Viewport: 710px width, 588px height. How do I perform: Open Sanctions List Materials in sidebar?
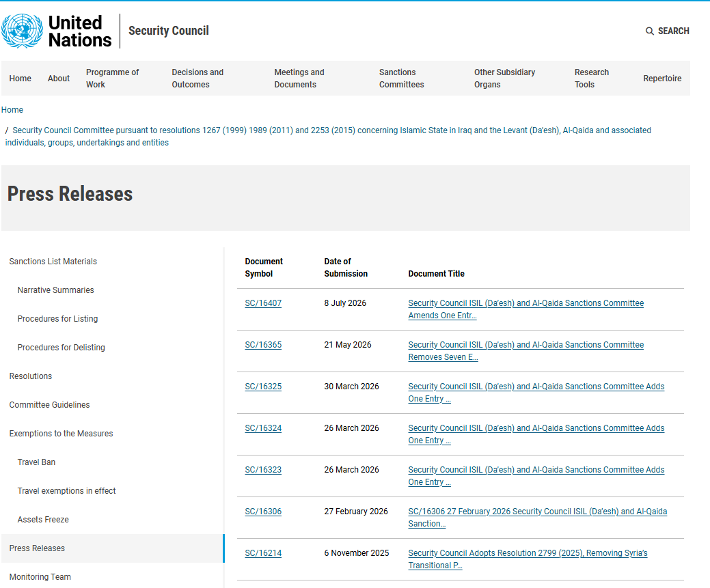coord(53,261)
